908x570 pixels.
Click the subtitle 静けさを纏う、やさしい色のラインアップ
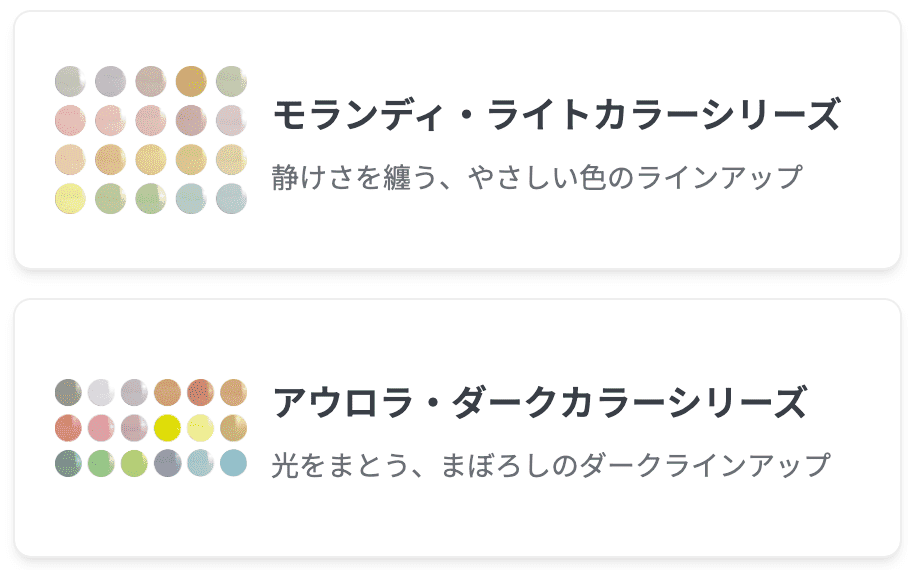coord(537,178)
